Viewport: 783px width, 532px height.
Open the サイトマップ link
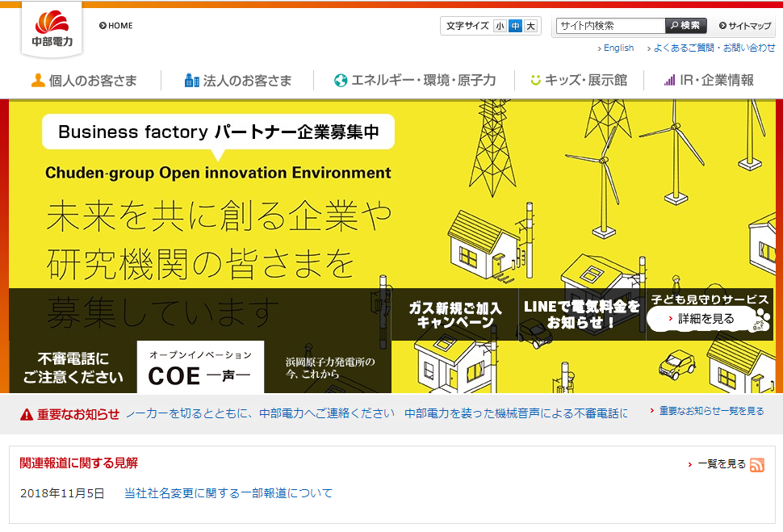pyautogui.click(x=745, y=26)
